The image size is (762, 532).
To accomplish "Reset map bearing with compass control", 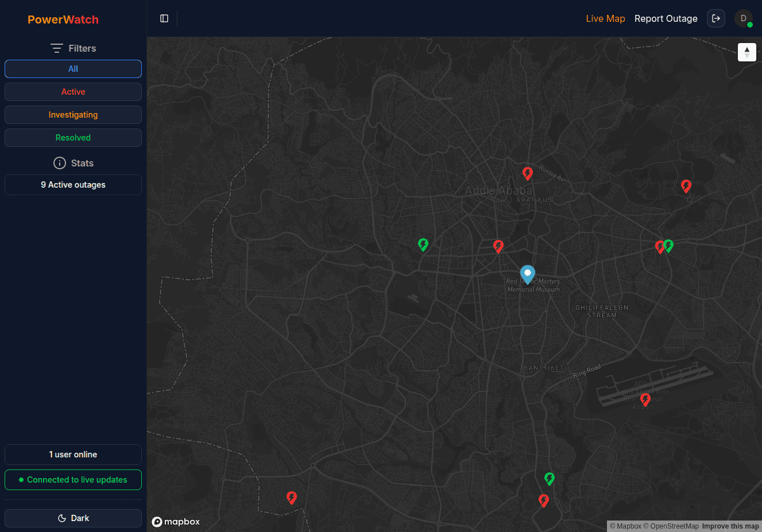I will coord(747,52).
